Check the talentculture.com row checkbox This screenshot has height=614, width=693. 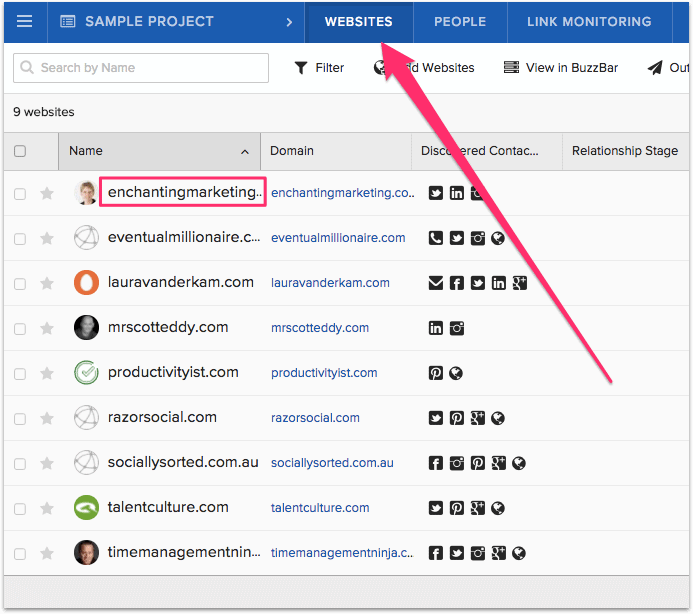click(x=20, y=509)
